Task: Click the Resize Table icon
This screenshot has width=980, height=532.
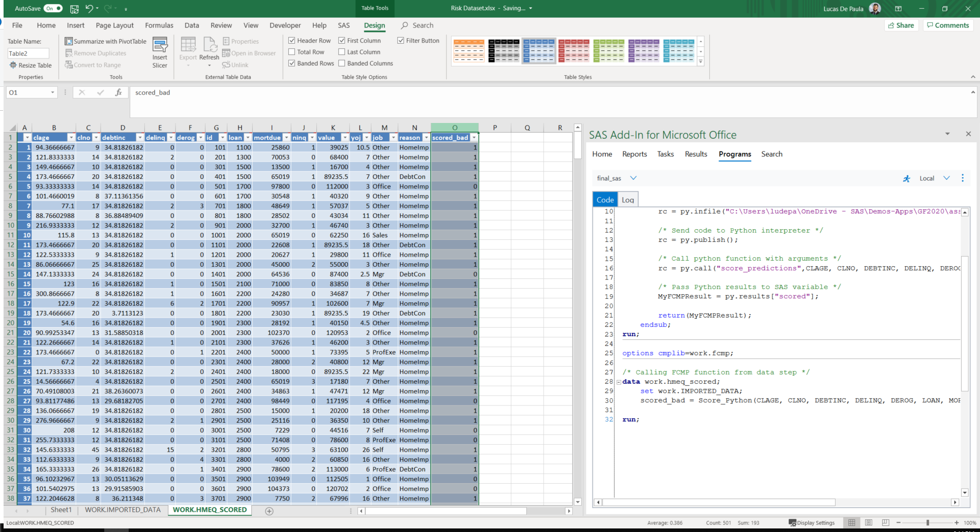Action: click(x=13, y=65)
